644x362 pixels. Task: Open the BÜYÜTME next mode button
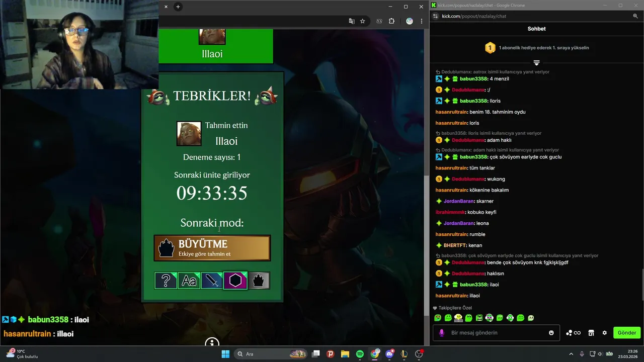coord(212,248)
